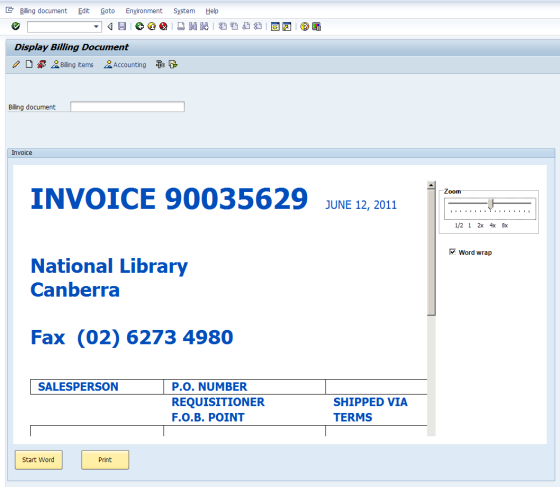Click the P.O. NUMBER column header
Screen dimensions: 560x487
(x=209, y=387)
